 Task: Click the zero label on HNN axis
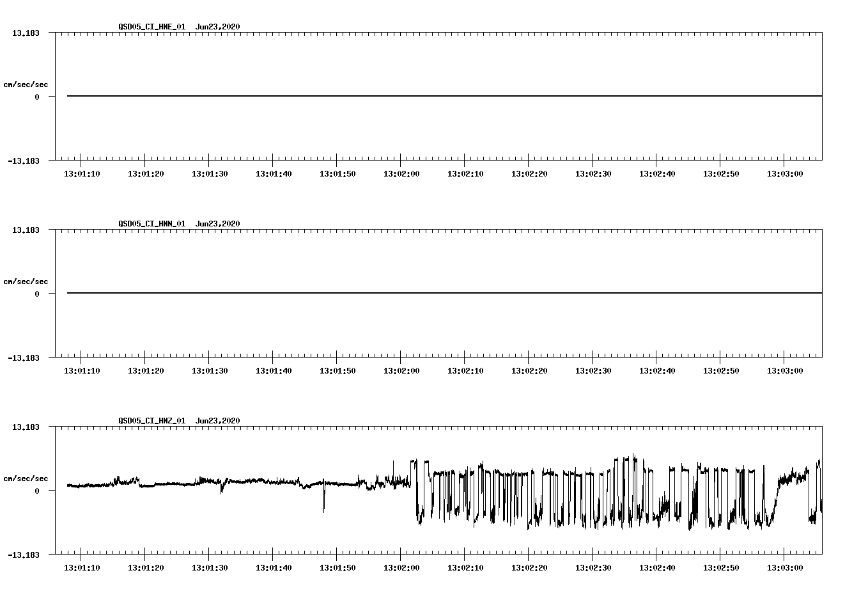(37, 294)
